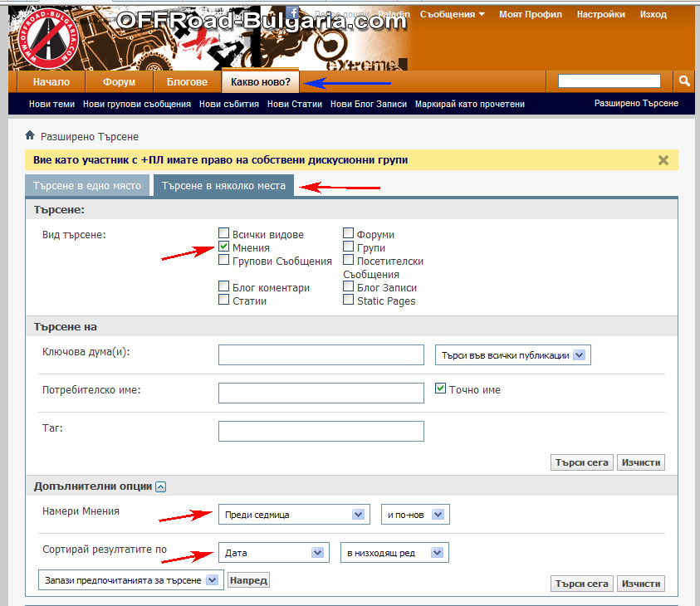Click Маркирай като прочетени link

(470, 104)
